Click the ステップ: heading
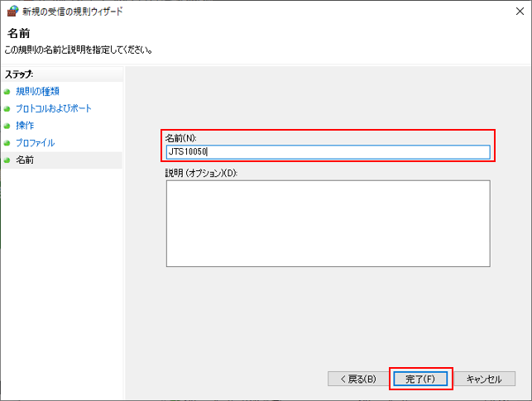 coord(19,74)
